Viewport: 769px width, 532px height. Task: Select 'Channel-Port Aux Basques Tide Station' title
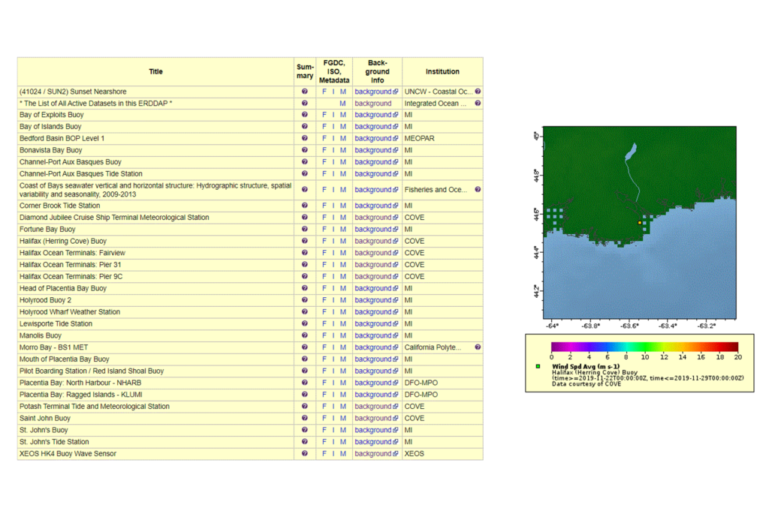click(x=81, y=174)
